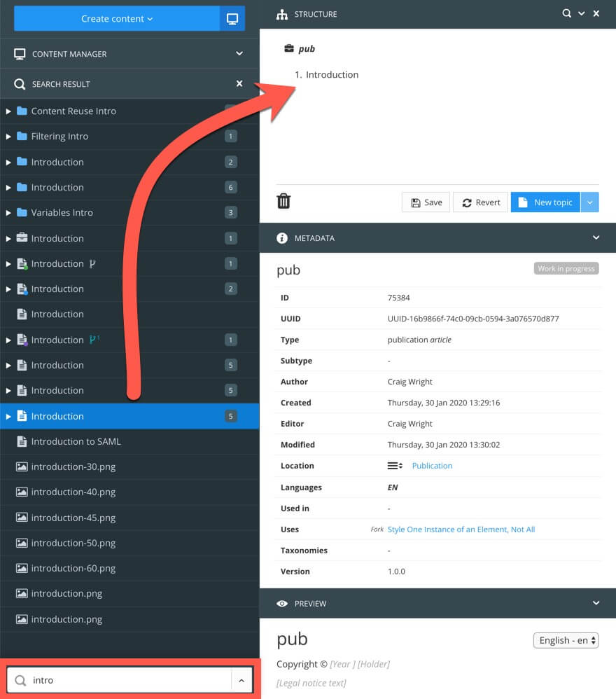Open search via magnifier in Structure header
This screenshot has height=699, width=616.
click(x=567, y=13)
